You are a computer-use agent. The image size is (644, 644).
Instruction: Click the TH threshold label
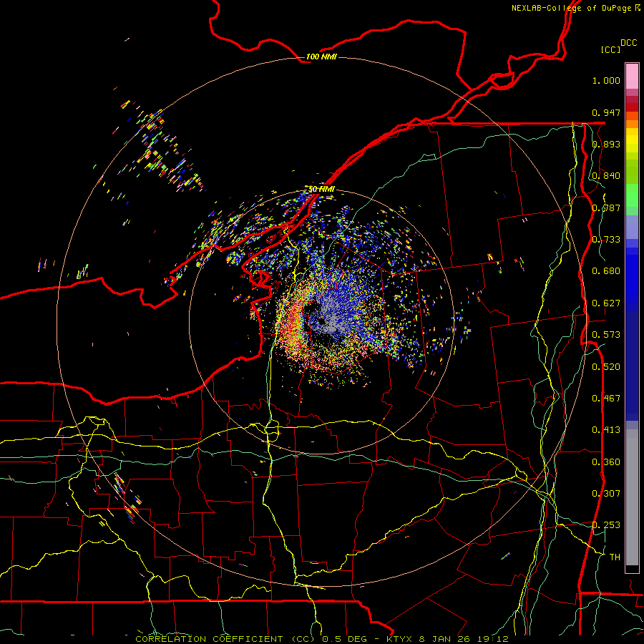point(615,557)
